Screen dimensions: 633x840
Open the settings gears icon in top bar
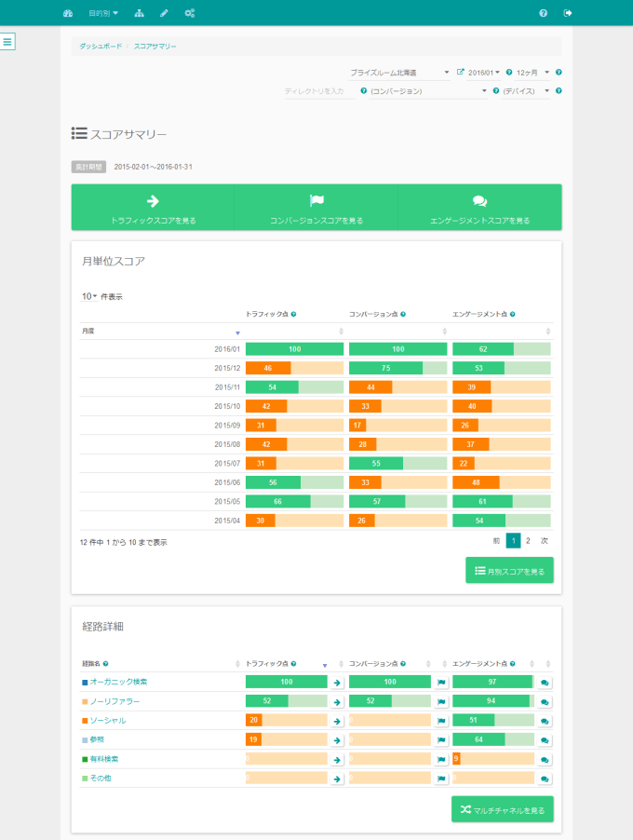(190, 13)
